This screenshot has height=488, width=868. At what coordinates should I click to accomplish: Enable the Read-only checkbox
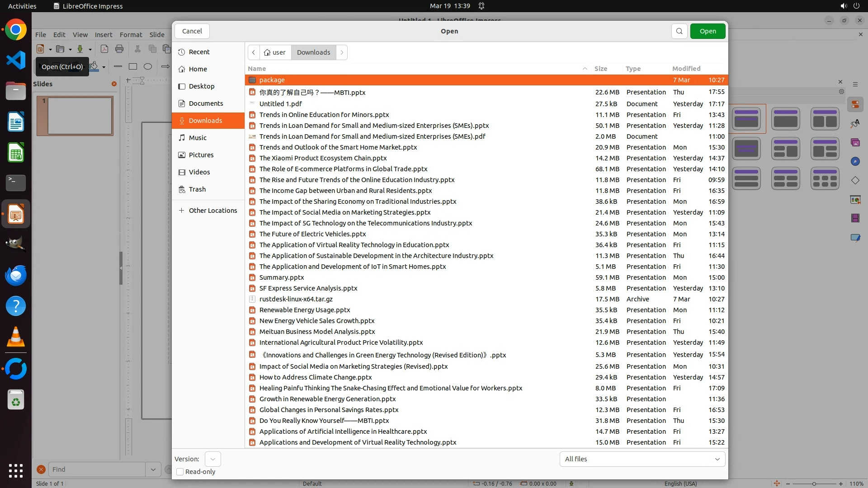pyautogui.click(x=180, y=472)
